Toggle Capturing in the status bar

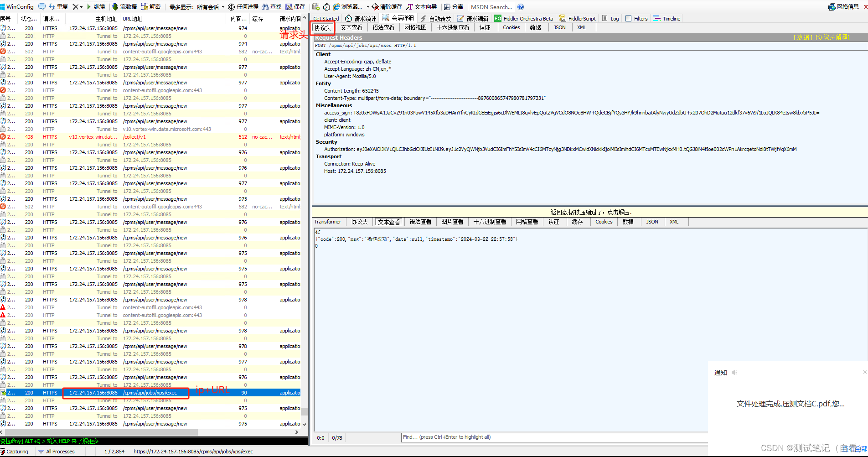click(15, 452)
